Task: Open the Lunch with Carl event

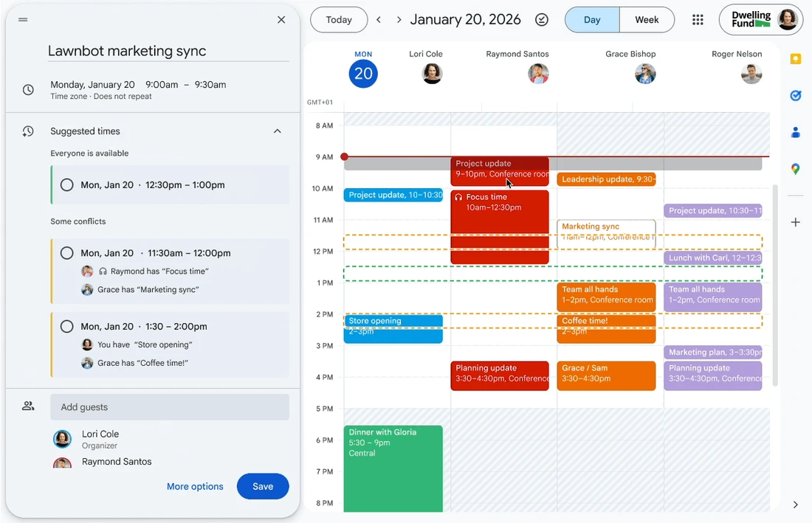Action: pos(713,257)
